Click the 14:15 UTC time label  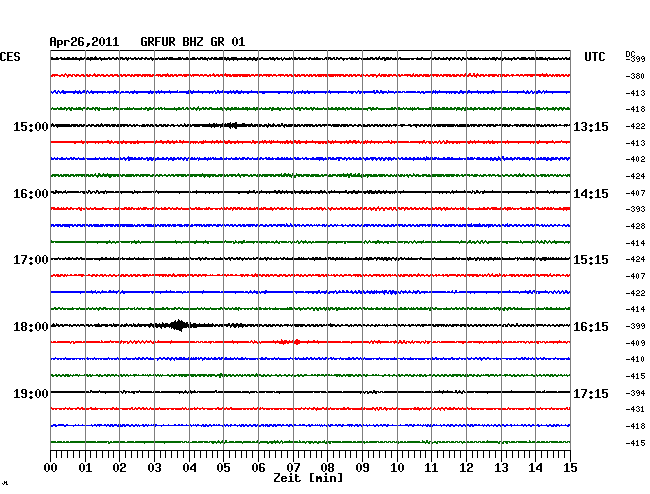pyautogui.click(x=591, y=194)
